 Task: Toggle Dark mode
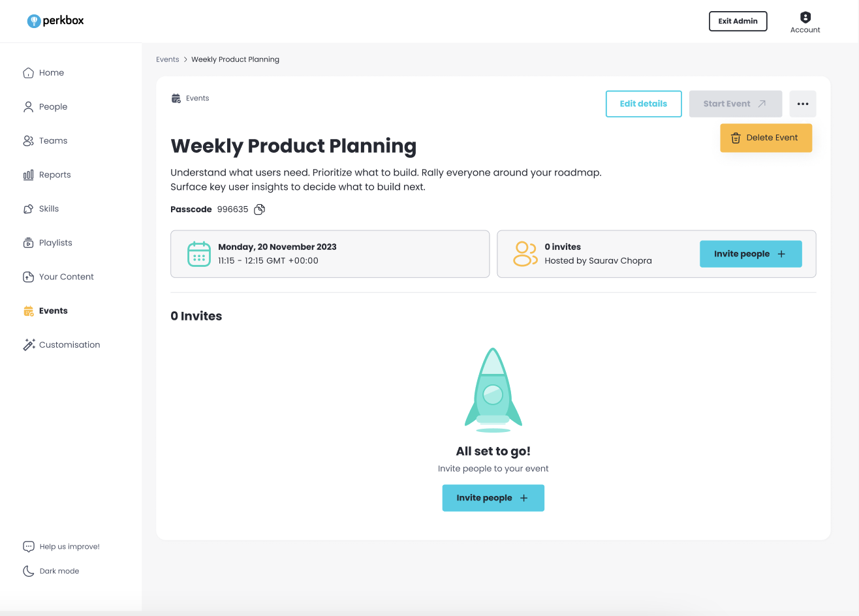pos(51,571)
